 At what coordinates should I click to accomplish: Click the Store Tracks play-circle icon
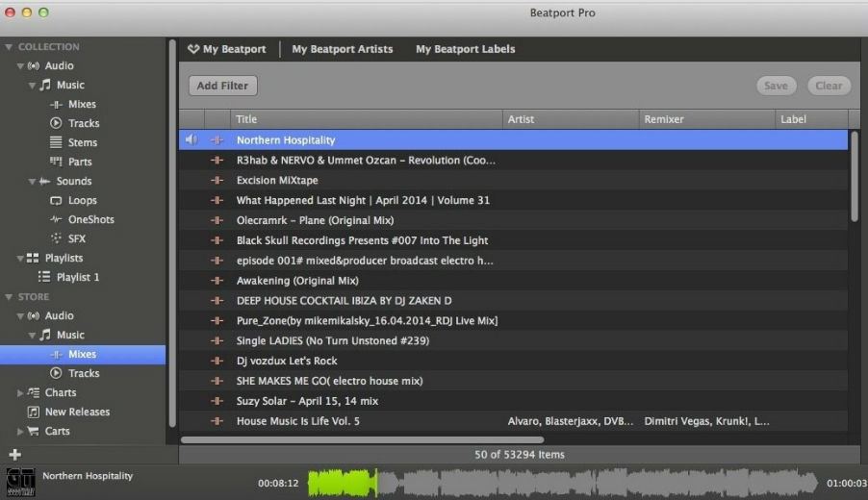[x=56, y=373]
